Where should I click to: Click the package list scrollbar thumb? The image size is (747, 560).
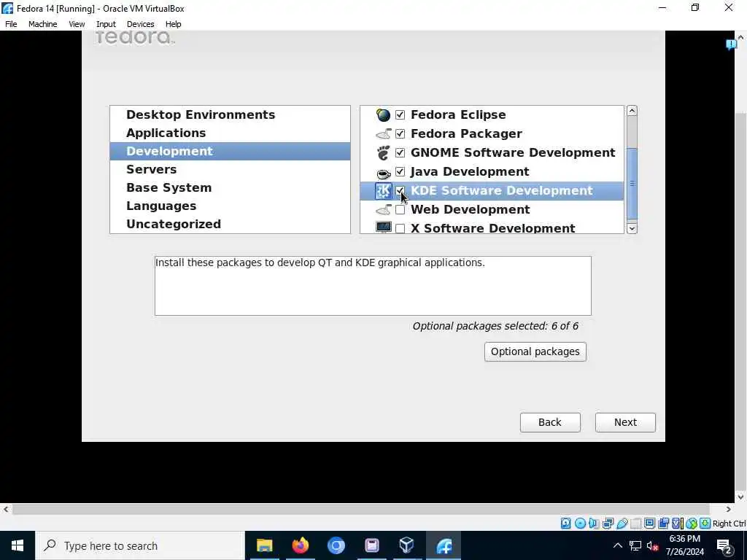click(632, 184)
